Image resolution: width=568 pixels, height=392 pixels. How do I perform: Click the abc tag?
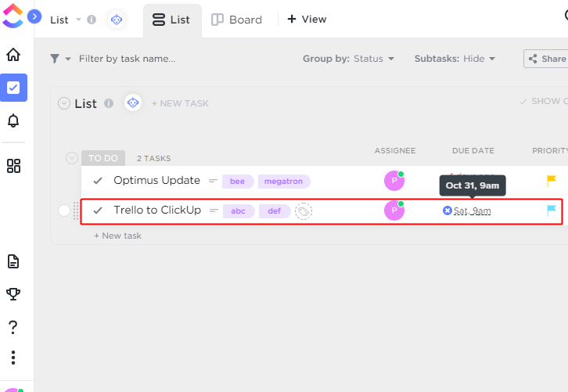(x=239, y=211)
